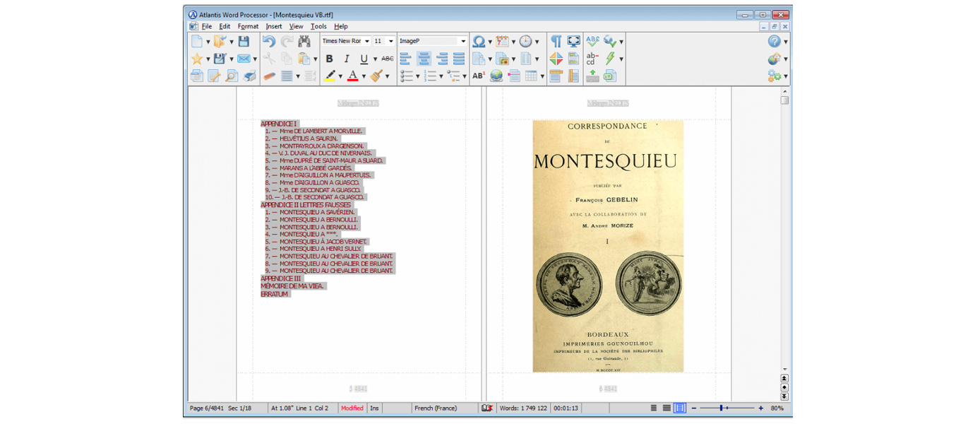
Task: Align paragraph to the left
Action: pos(406,59)
